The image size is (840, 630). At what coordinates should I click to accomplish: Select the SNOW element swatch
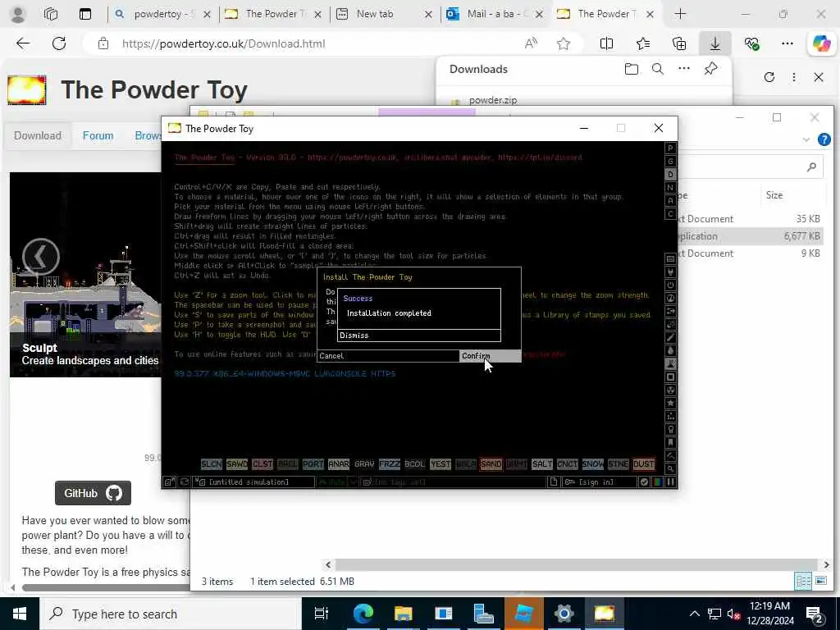pyautogui.click(x=592, y=464)
